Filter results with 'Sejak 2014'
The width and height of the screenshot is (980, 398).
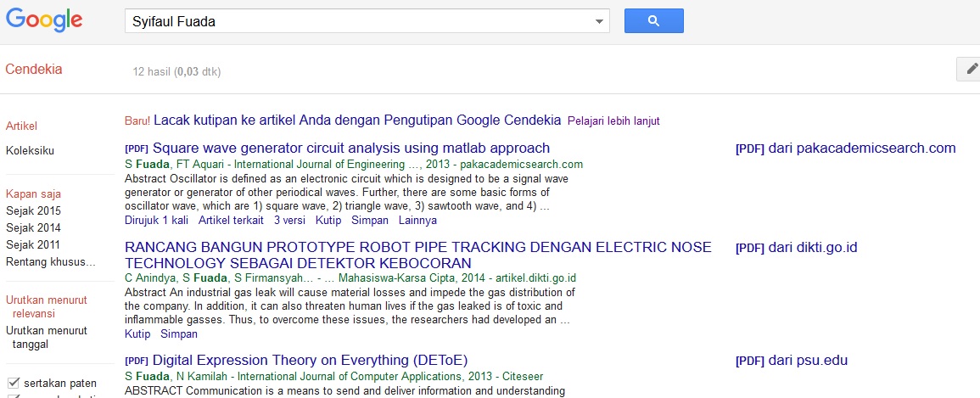[33, 227]
